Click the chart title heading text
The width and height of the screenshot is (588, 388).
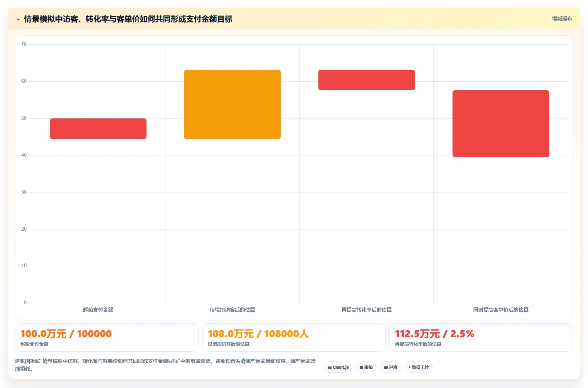pos(128,19)
